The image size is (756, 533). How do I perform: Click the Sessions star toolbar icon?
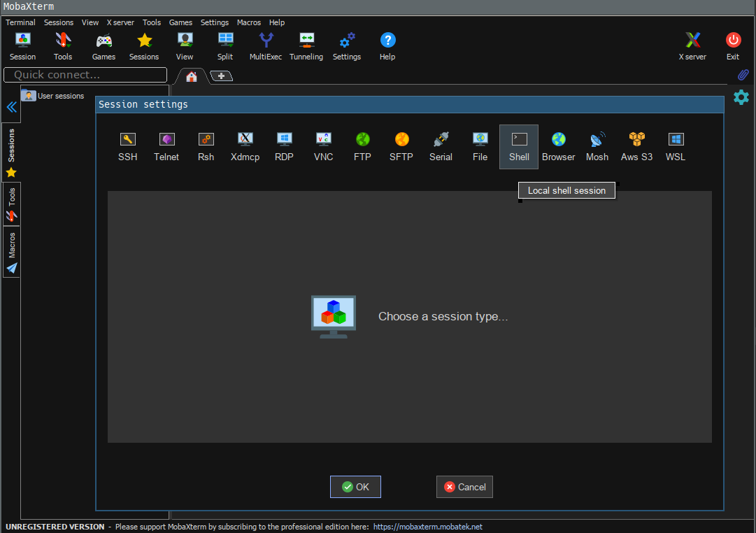[x=143, y=46]
